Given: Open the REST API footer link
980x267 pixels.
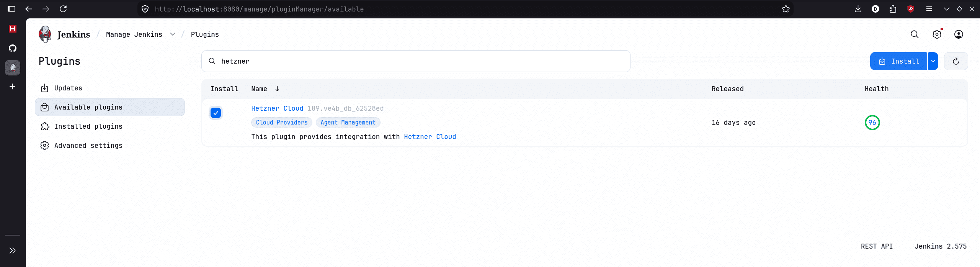Looking at the screenshot, I should [x=877, y=246].
